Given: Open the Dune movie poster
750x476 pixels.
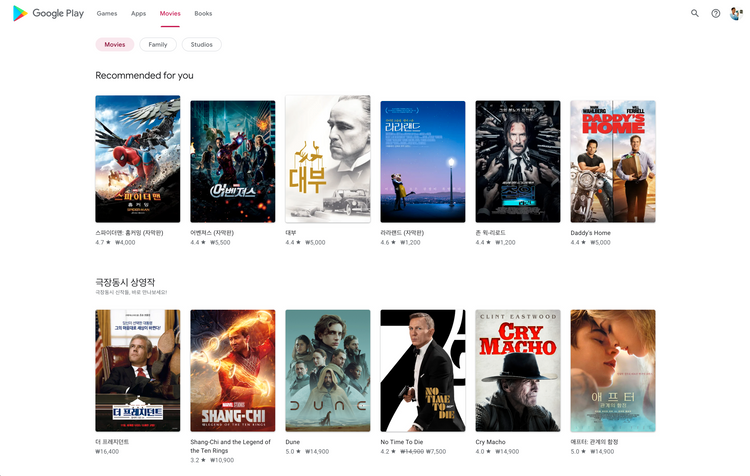Looking at the screenshot, I should (x=328, y=370).
